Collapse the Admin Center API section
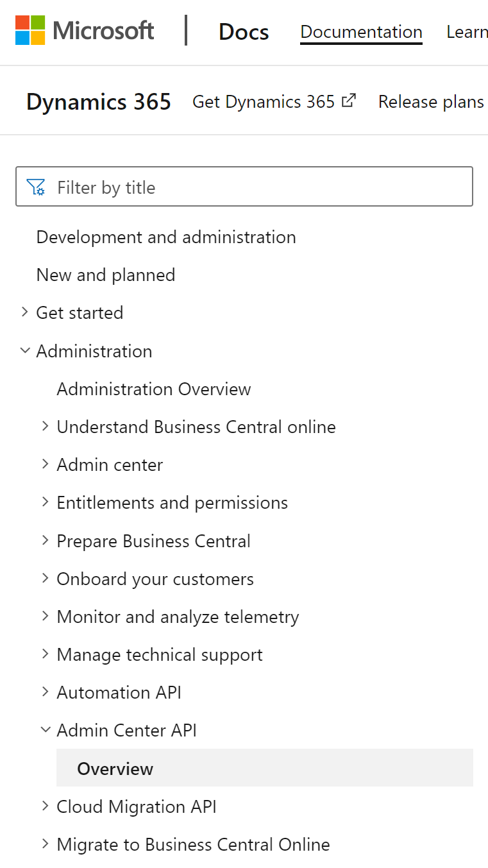Viewport: 488px width, 868px height. click(45, 729)
